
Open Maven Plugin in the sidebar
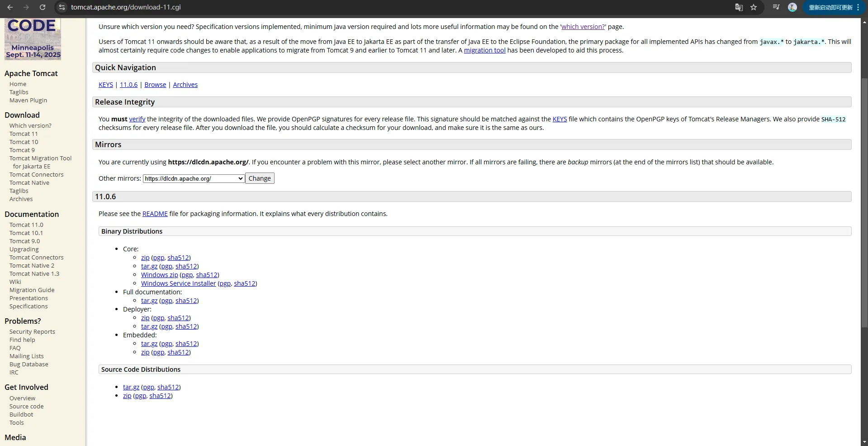coord(28,101)
